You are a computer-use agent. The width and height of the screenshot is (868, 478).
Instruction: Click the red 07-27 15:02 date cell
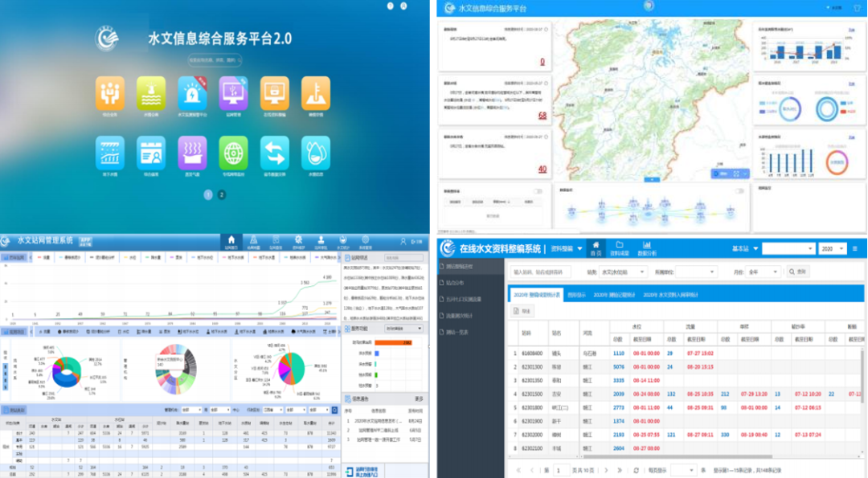click(700, 353)
